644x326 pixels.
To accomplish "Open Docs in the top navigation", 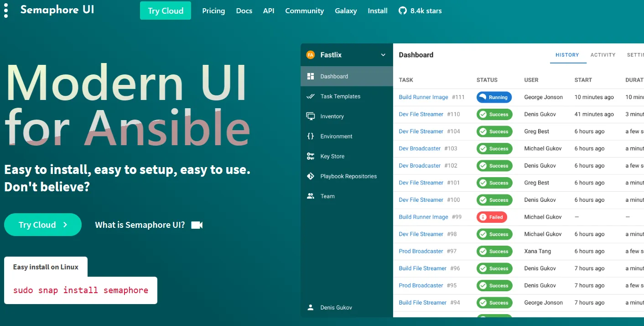I will coord(244,11).
